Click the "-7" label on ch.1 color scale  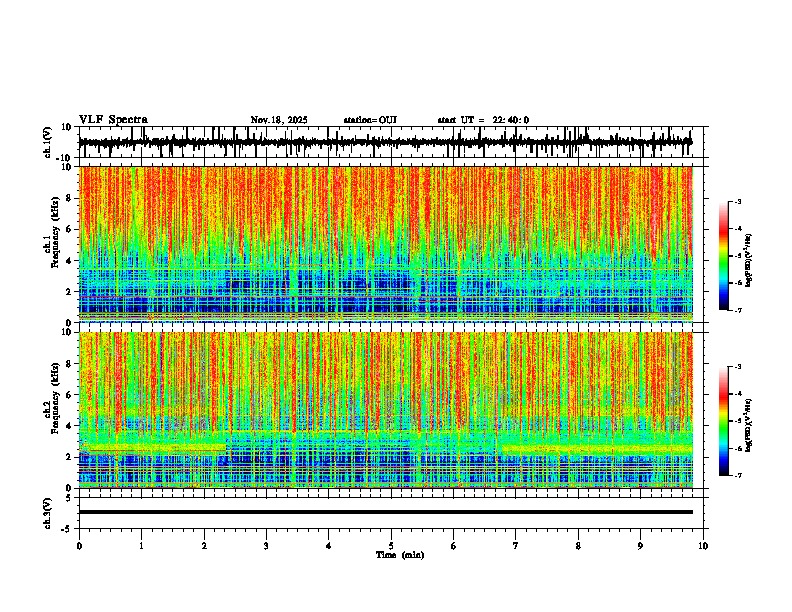(737, 310)
